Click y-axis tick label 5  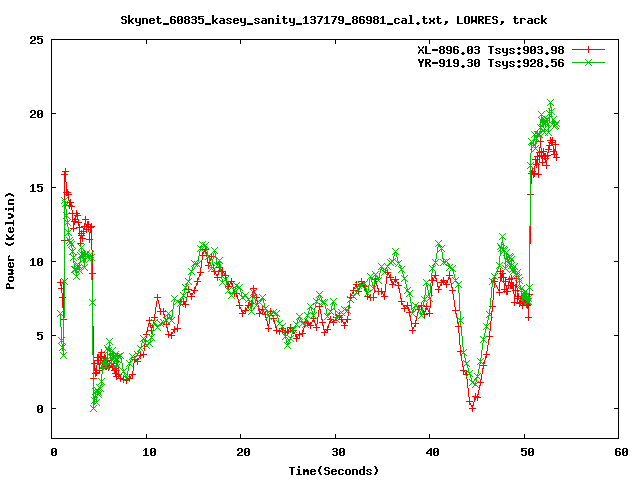(x=40, y=336)
